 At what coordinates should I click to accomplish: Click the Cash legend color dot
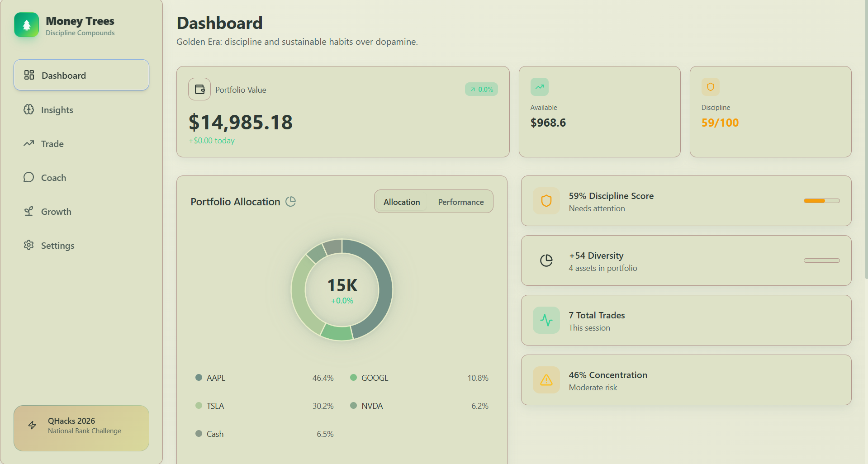click(199, 434)
